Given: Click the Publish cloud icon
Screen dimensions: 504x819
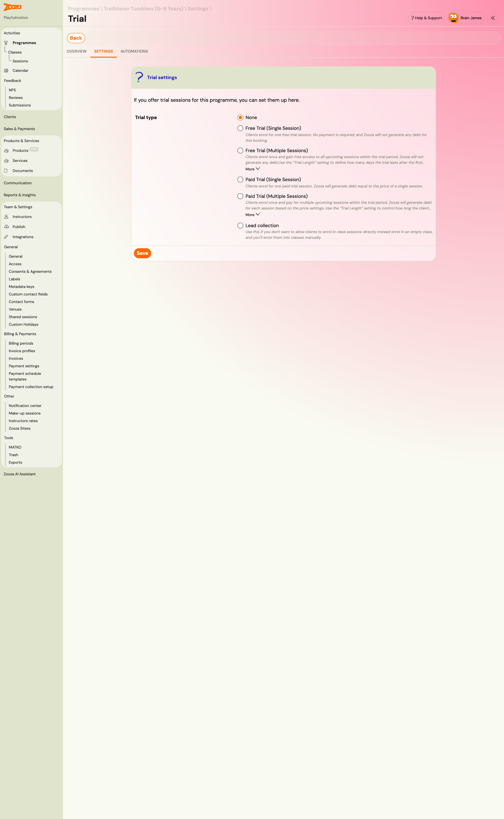Looking at the screenshot, I should (6, 227).
